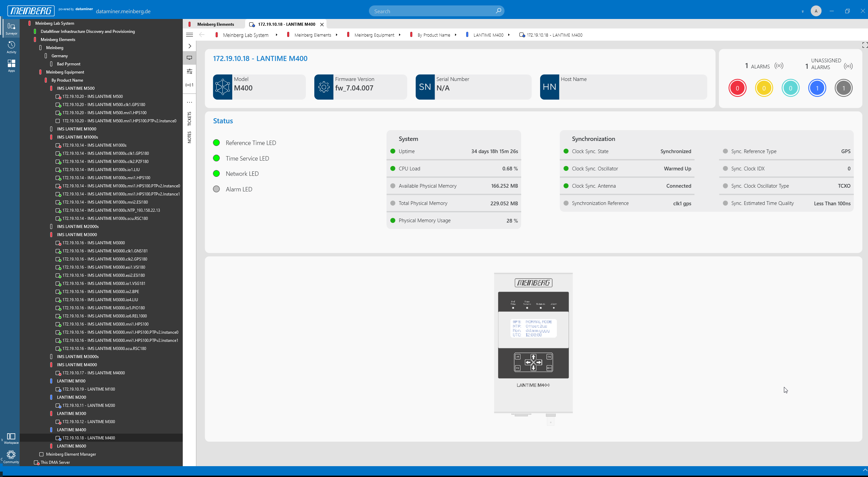Open the TICKETS side tab

pos(190,119)
